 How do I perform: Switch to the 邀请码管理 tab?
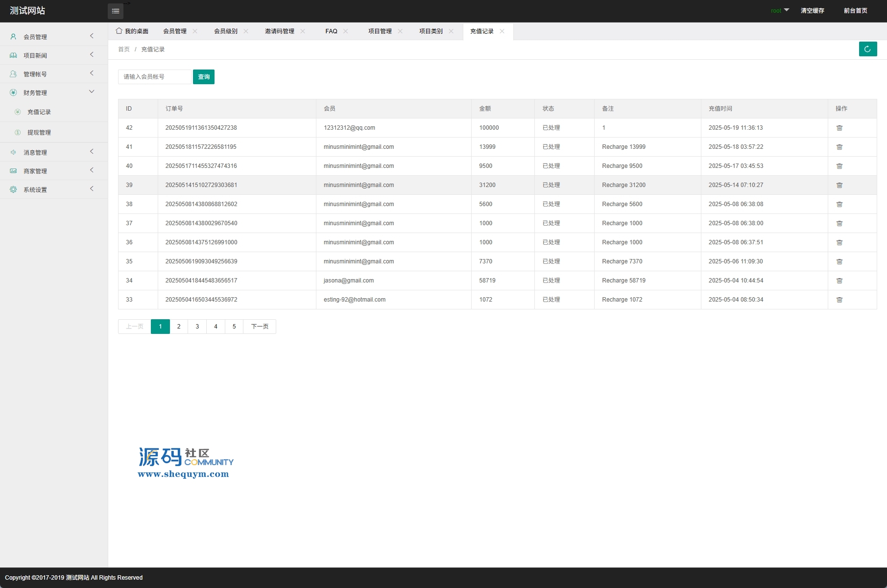(279, 31)
